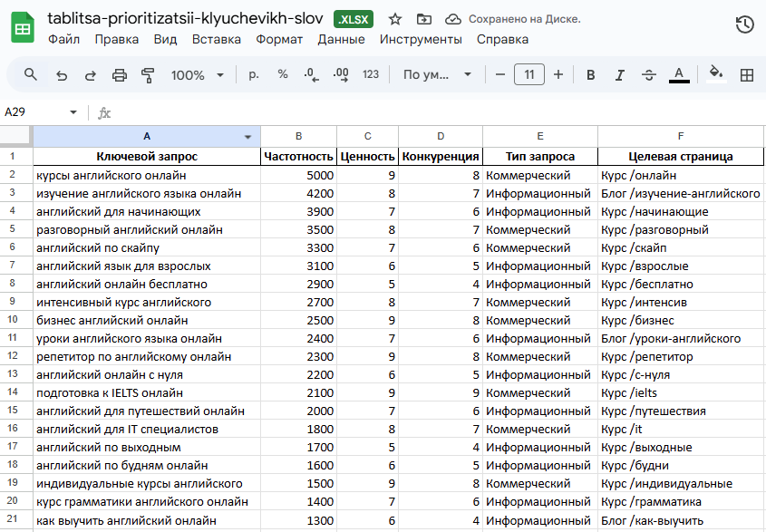
Task: Select column F header
Action: coord(681,136)
